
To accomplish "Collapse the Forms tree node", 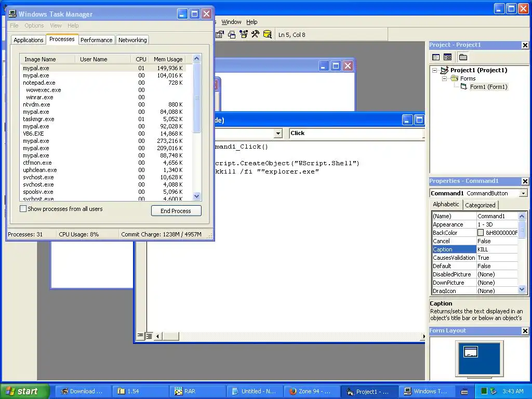I will (x=445, y=78).
